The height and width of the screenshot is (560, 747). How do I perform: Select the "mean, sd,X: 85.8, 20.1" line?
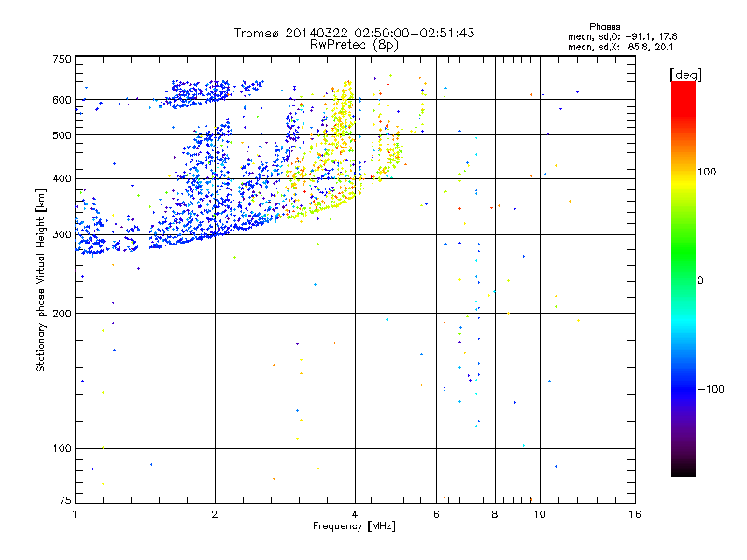point(621,47)
